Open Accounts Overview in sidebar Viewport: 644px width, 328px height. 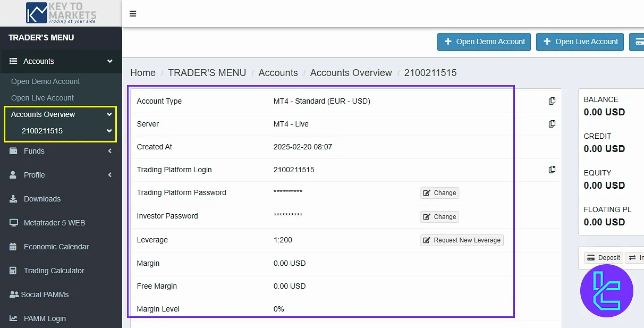[43, 114]
